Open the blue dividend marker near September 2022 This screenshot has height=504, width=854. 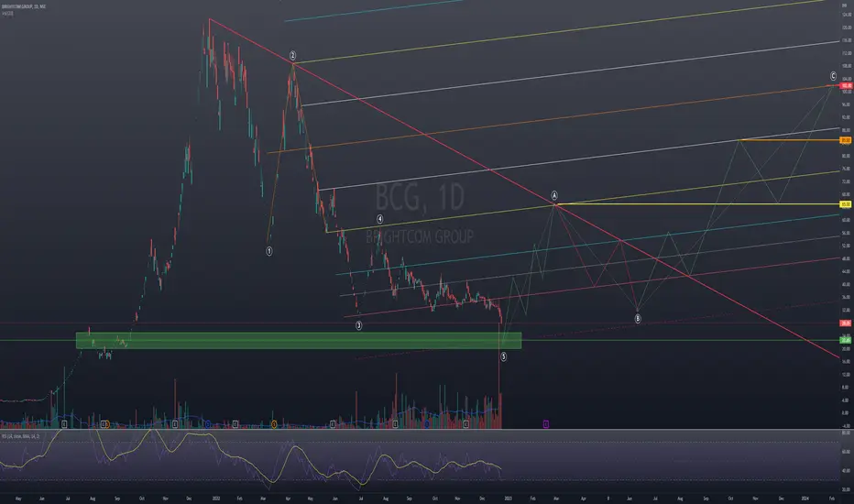click(426, 424)
